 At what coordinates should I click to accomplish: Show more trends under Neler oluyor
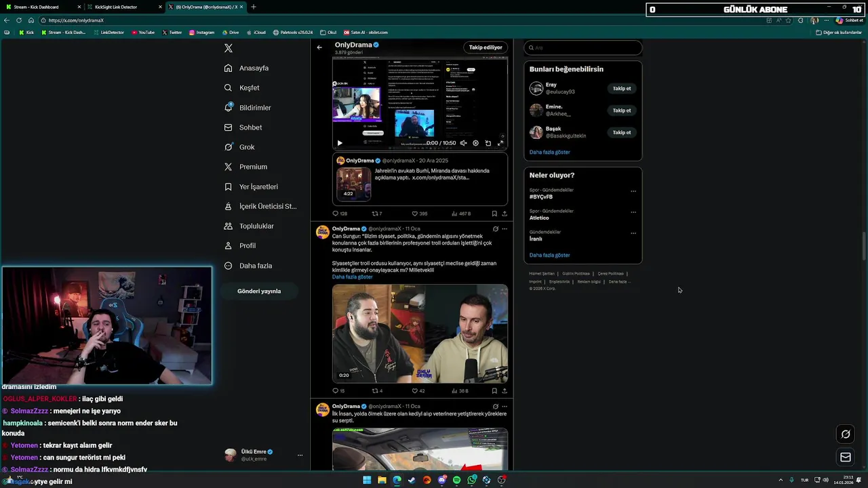pos(550,255)
